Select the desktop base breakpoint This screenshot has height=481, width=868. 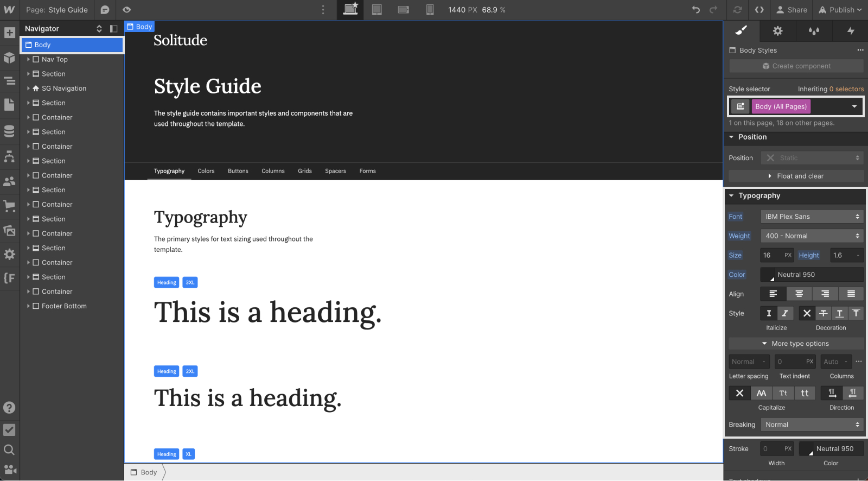pyautogui.click(x=350, y=9)
